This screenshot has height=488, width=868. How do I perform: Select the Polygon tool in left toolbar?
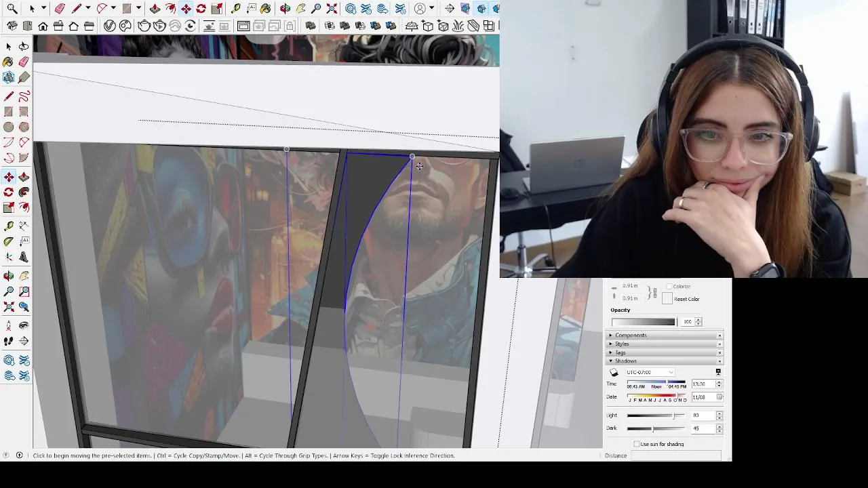[24, 127]
